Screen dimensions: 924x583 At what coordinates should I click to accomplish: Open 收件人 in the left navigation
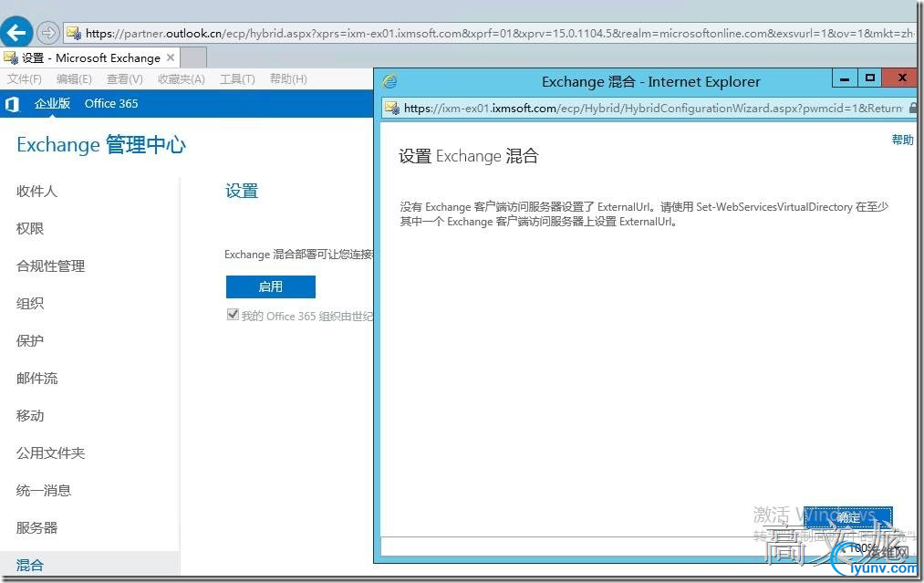point(36,191)
